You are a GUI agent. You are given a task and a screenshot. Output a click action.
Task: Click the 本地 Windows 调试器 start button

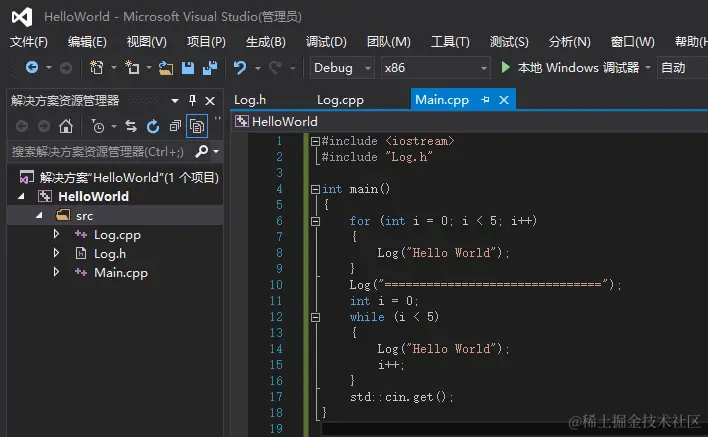570,68
